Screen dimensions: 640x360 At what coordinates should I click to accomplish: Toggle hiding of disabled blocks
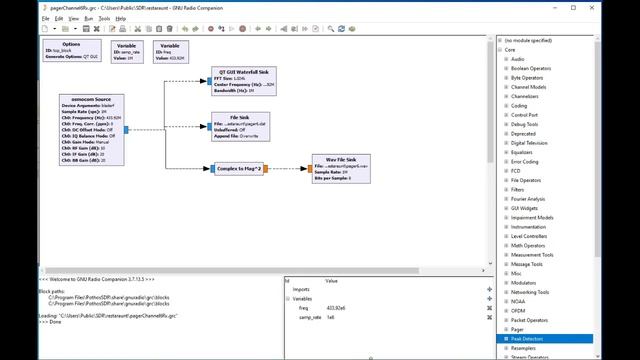[x=316, y=29]
